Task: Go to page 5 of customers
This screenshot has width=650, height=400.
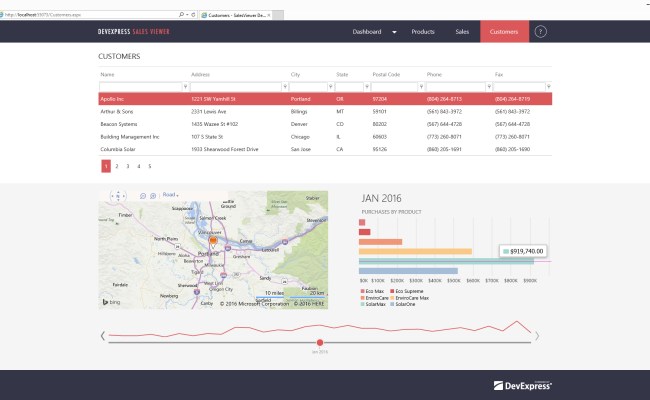Action: pyautogui.click(x=150, y=166)
